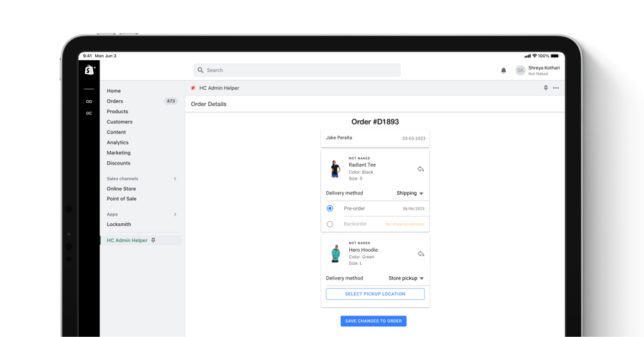Click the return arrow for Radiant Tee
Viewport: 644px width, 337px height.
(421, 169)
